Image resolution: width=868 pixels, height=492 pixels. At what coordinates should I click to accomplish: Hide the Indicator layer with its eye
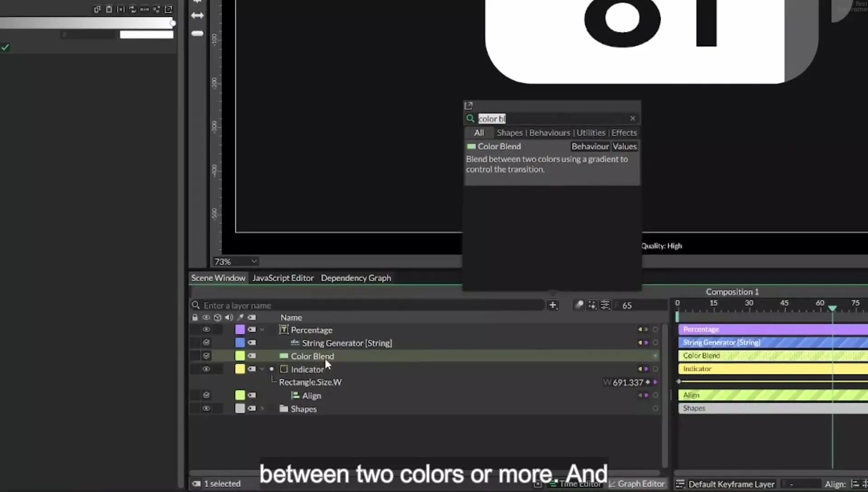[206, 369]
